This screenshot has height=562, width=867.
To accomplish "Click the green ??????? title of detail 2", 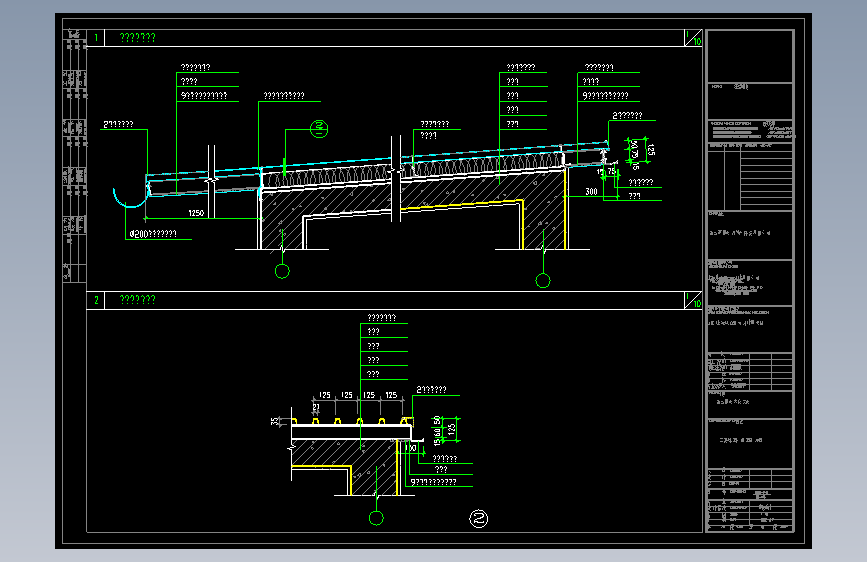I will [x=138, y=300].
